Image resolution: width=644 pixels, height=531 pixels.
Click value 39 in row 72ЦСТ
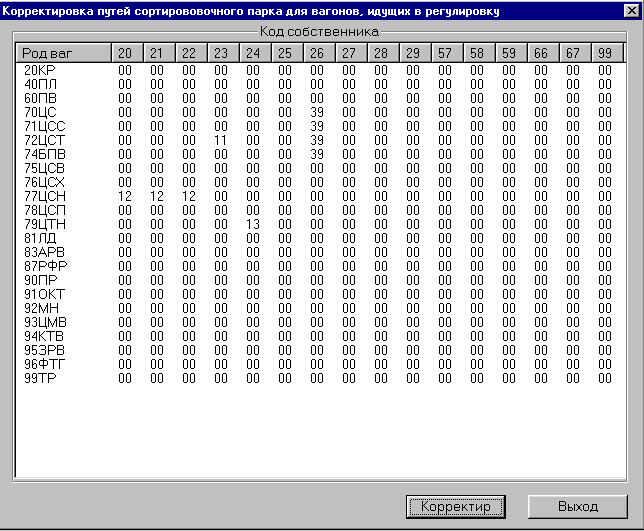[x=317, y=140]
